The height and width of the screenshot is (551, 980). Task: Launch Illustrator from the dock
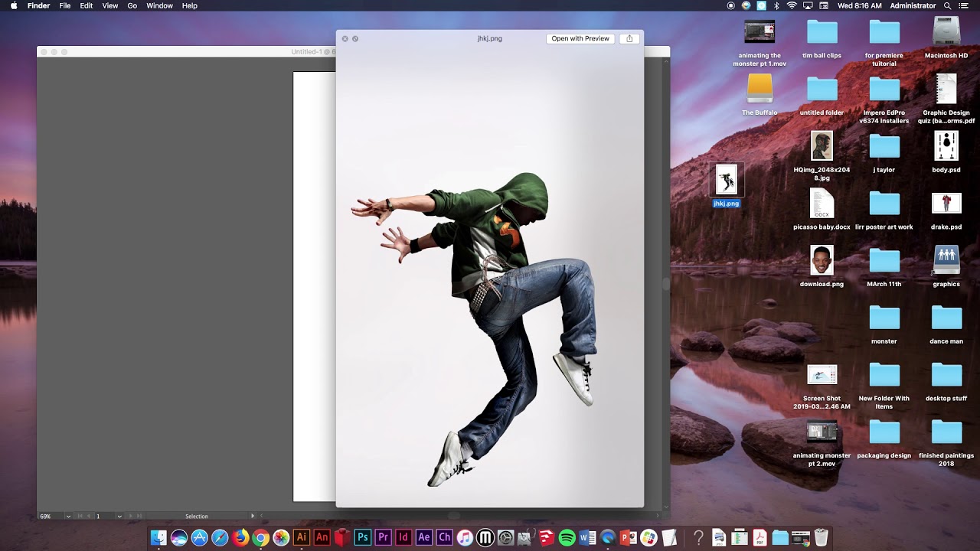pyautogui.click(x=301, y=538)
